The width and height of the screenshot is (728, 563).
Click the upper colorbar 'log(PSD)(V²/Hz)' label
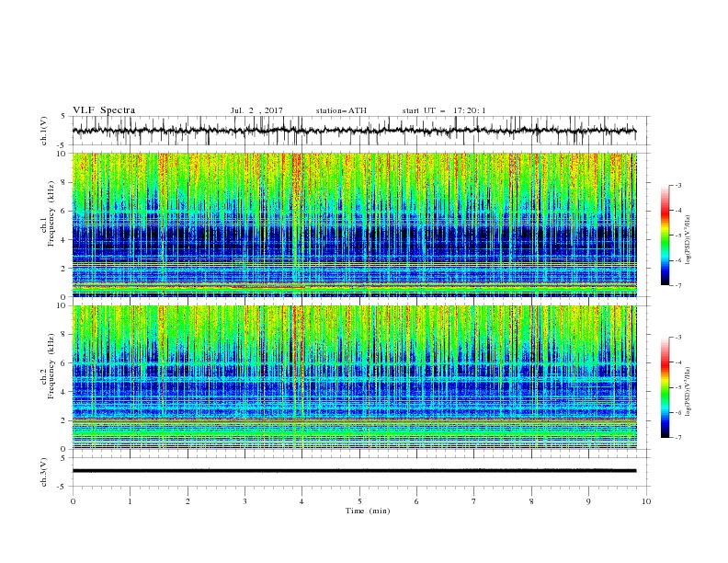688,240
